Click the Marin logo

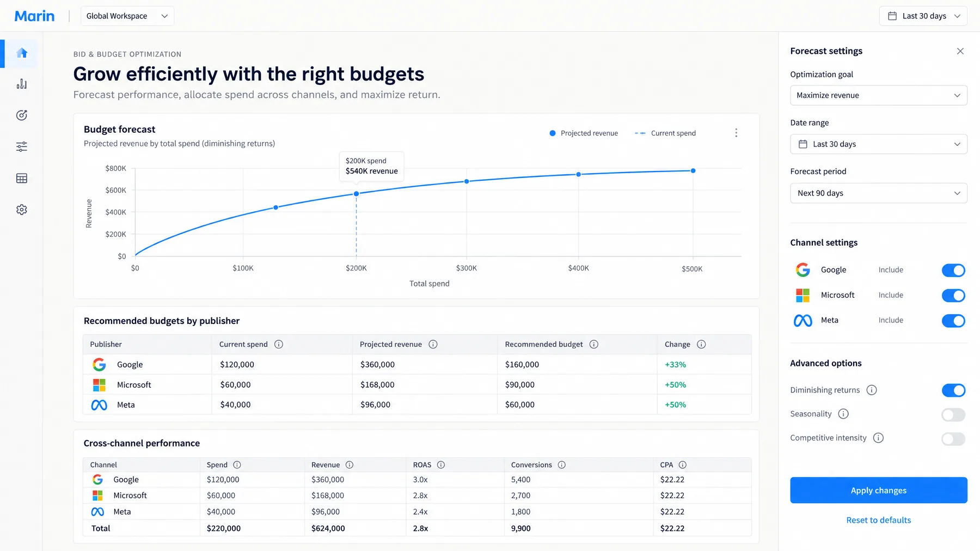(x=34, y=16)
